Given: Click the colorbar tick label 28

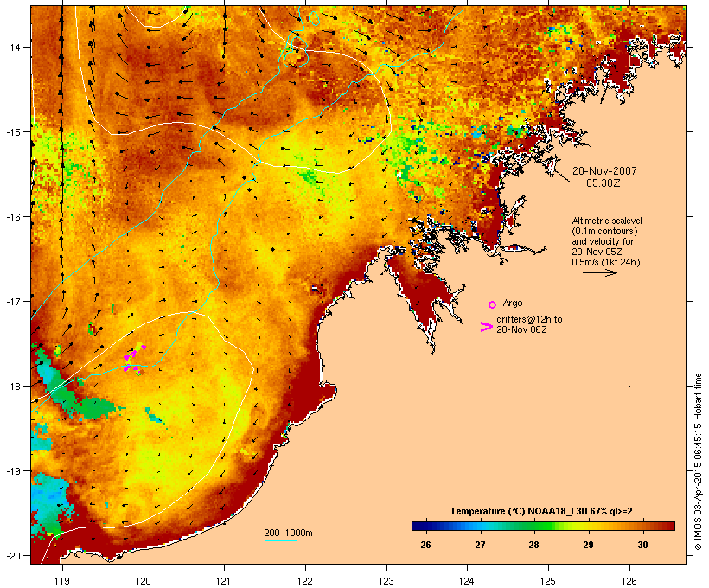Looking at the screenshot, I should 533,545.
